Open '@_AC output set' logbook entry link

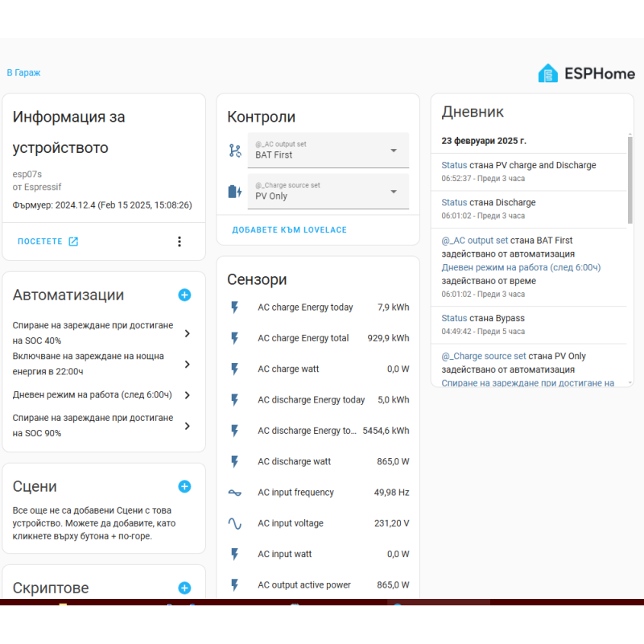coord(474,241)
